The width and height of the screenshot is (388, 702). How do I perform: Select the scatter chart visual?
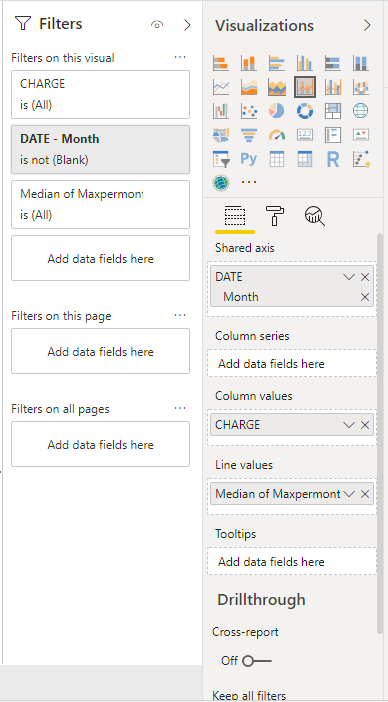248,111
